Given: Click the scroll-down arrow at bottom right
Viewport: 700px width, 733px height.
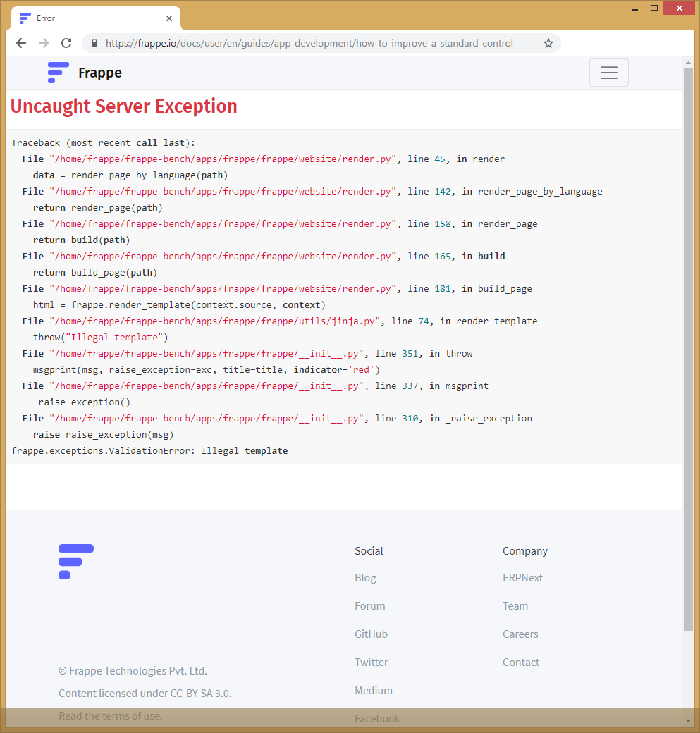Looking at the screenshot, I should (688, 720).
